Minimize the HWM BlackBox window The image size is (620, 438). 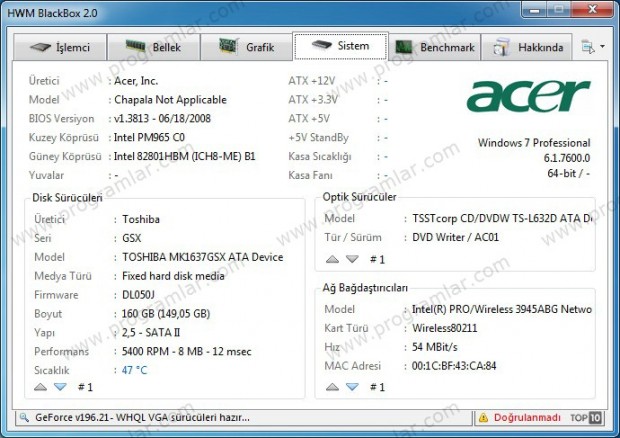(534, 10)
